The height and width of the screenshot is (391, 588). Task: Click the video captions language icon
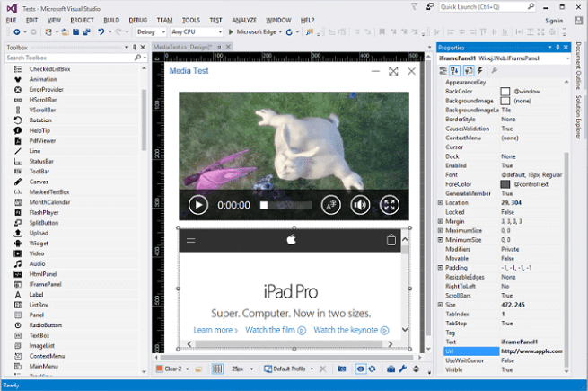pyautogui.click(x=330, y=205)
